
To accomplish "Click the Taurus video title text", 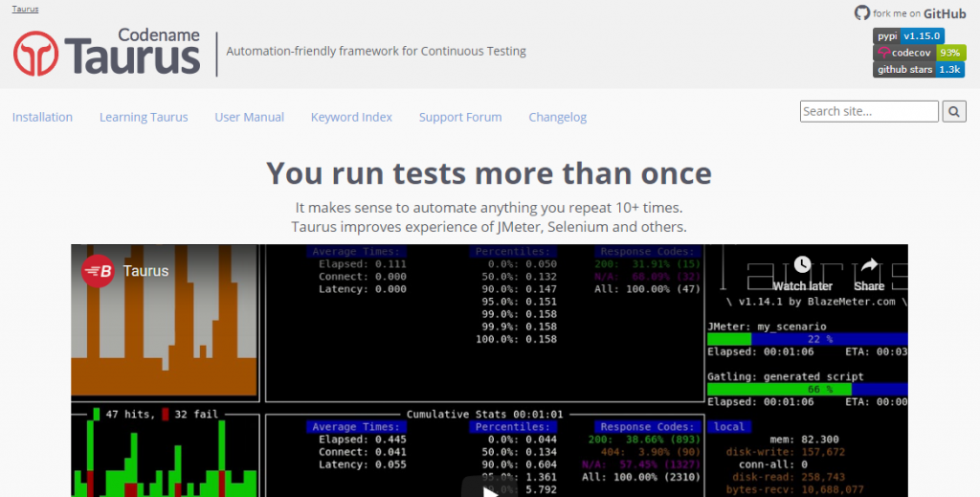I will click(x=145, y=271).
